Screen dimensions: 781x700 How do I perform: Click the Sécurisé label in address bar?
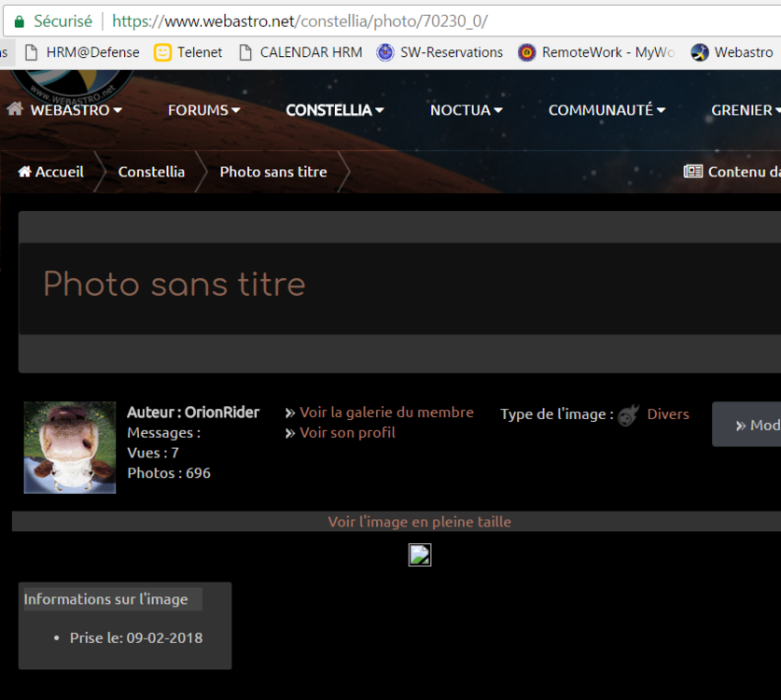click(63, 21)
